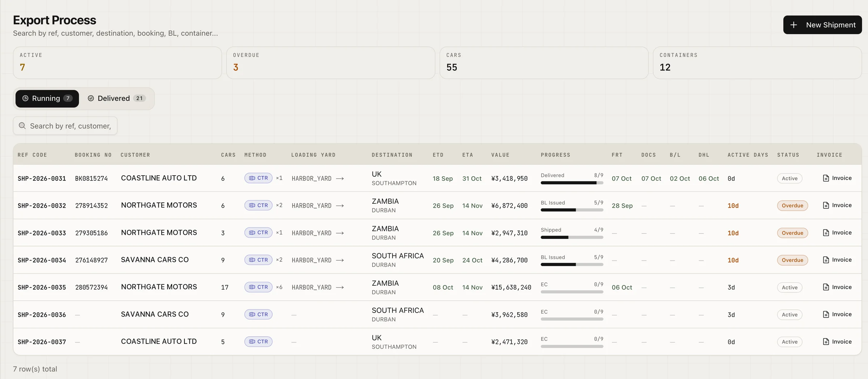Click invoice document icon for SHP-2026-0036

(826, 314)
